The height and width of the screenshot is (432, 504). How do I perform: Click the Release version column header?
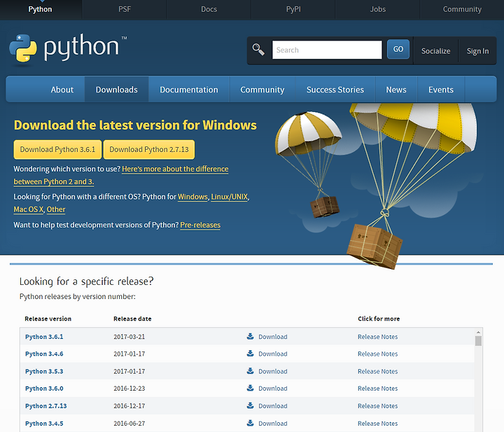pyautogui.click(x=48, y=319)
